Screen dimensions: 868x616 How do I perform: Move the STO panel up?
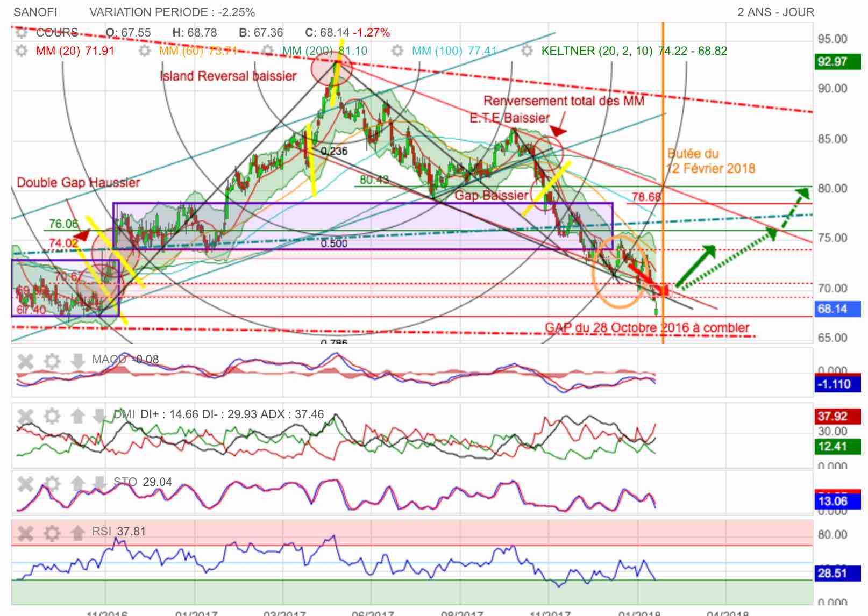tap(77, 483)
